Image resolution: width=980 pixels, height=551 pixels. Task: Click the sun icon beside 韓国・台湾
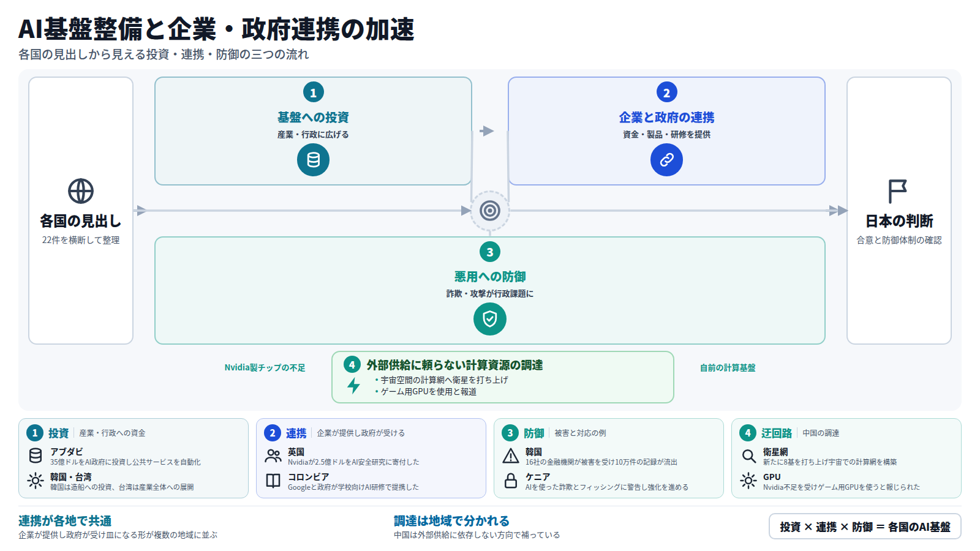pos(36,481)
